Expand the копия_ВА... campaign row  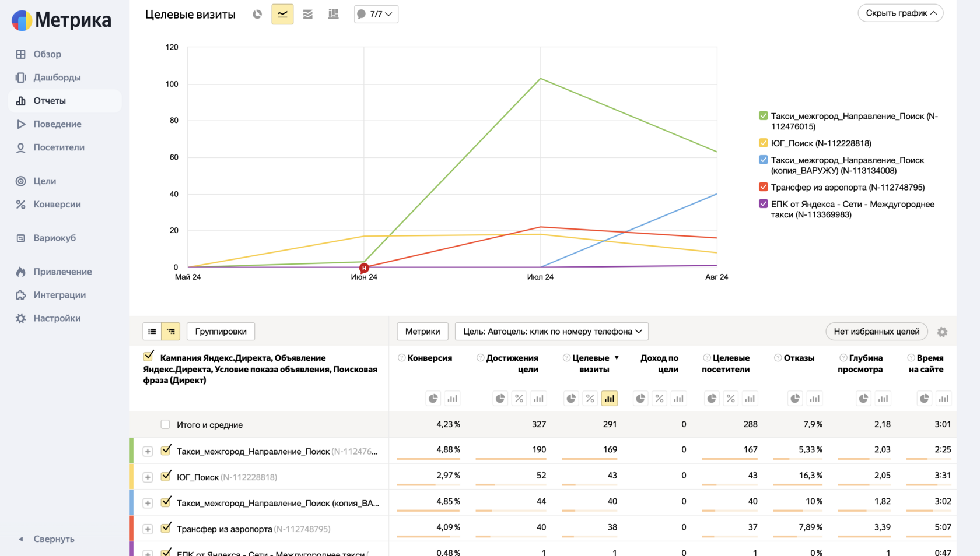[x=148, y=503]
